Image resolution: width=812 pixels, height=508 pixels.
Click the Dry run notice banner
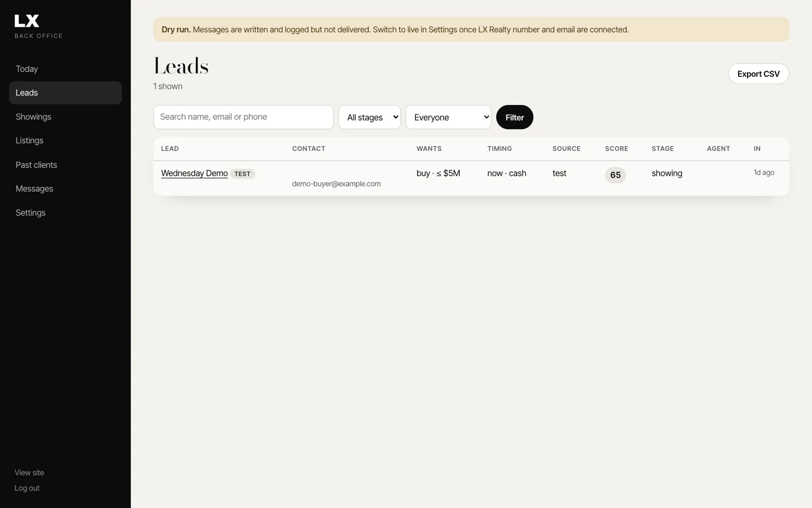471,29
